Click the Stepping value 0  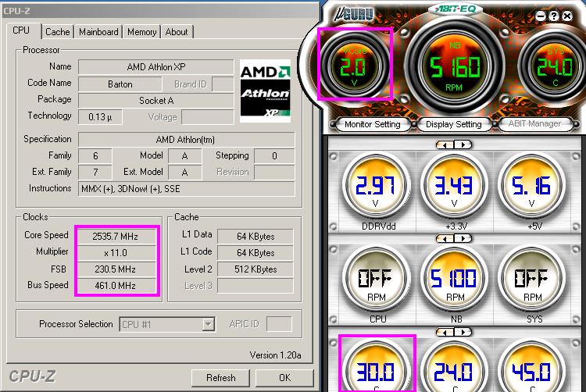[x=274, y=156]
